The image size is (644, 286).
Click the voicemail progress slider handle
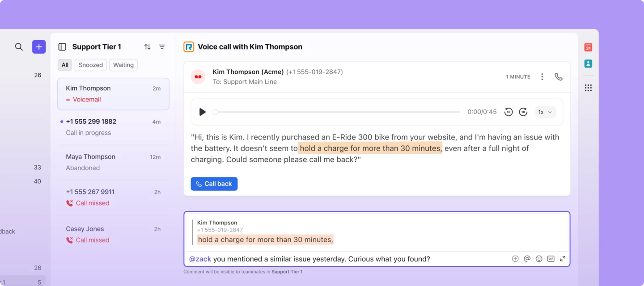pos(216,112)
